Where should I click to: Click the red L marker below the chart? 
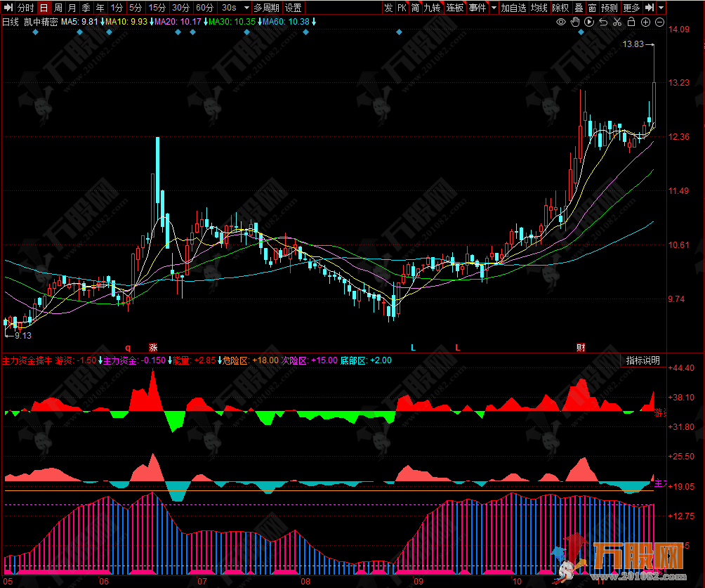[x=457, y=347]
